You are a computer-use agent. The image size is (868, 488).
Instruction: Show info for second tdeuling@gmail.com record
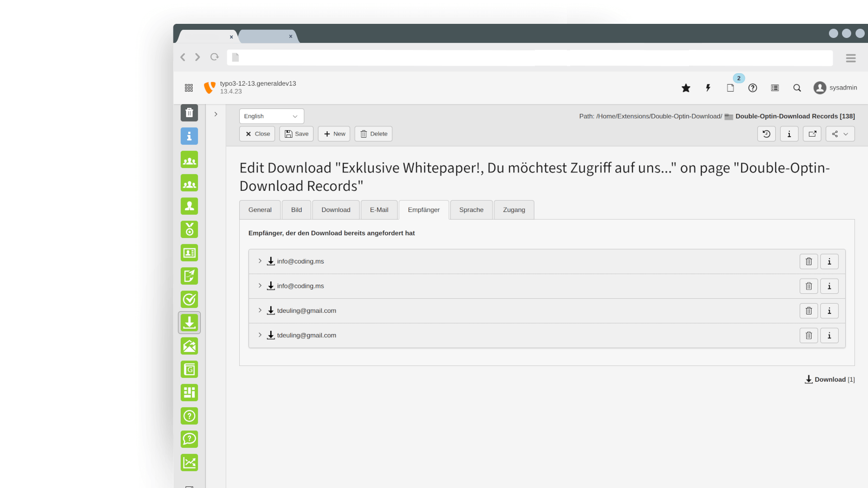click(x=829, y=336)
